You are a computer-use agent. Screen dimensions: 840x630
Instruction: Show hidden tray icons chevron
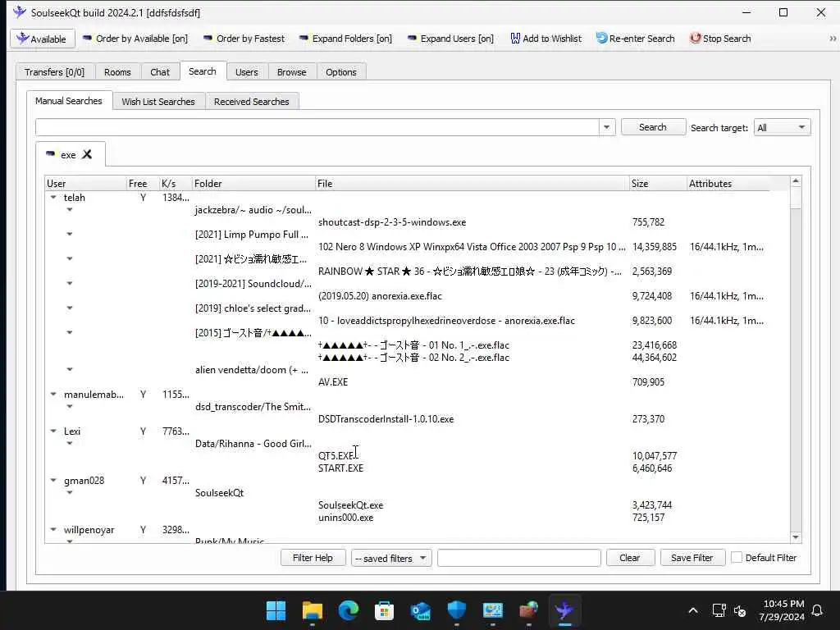(x=692, y=610)
